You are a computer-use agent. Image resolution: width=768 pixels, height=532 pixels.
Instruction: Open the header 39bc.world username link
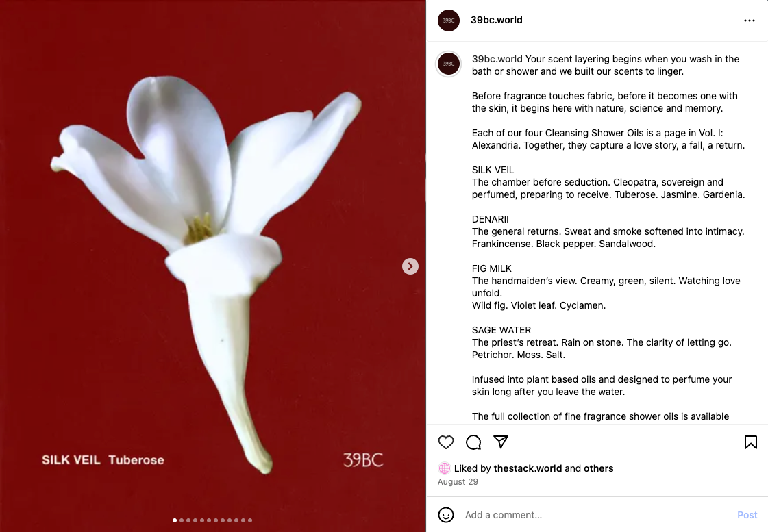[x=496, y=20]
